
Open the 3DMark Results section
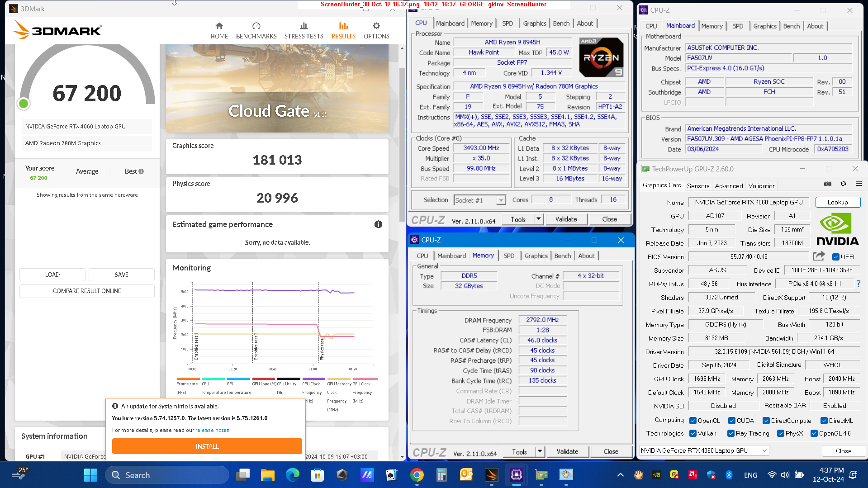(343, 30)
